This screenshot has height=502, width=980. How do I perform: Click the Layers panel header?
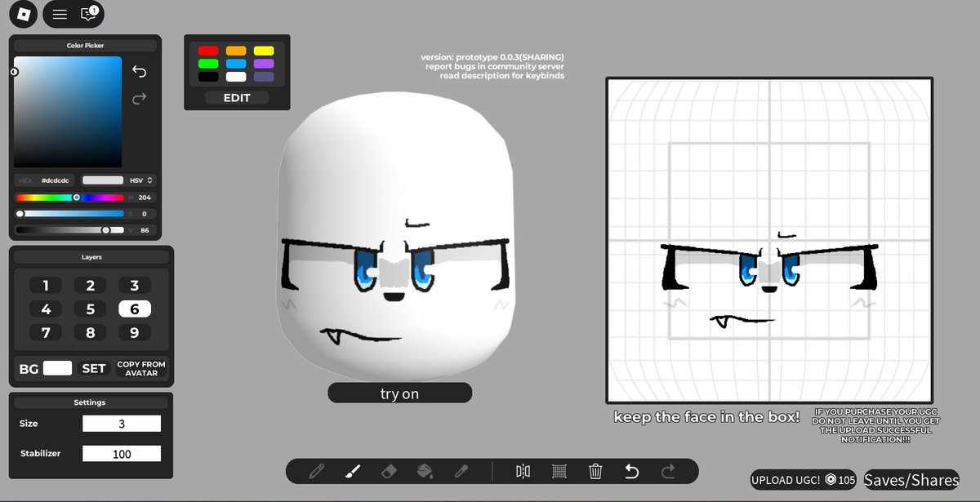(x=91, y=257)
